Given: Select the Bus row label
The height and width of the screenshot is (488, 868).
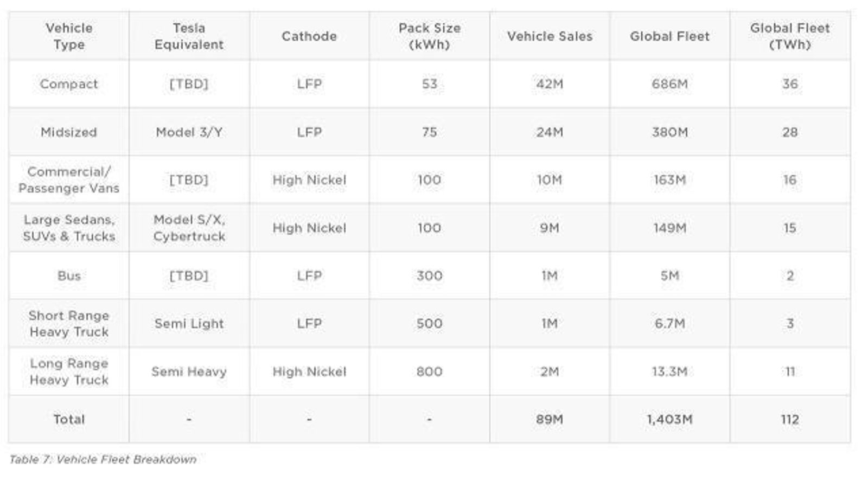Looking at the screenshot, I should (69, 276).
